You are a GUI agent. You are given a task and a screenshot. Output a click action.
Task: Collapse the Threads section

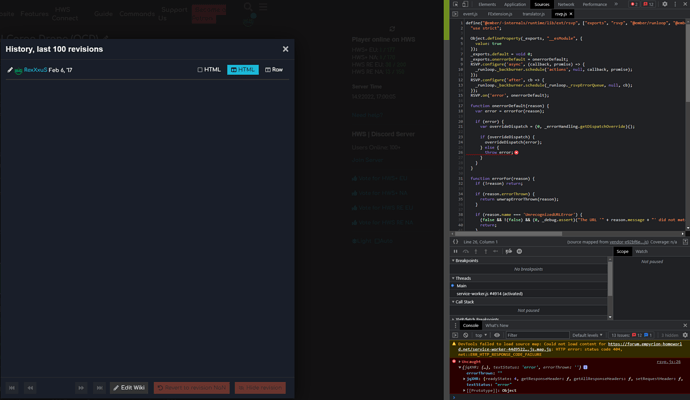[x=463, y=279]
